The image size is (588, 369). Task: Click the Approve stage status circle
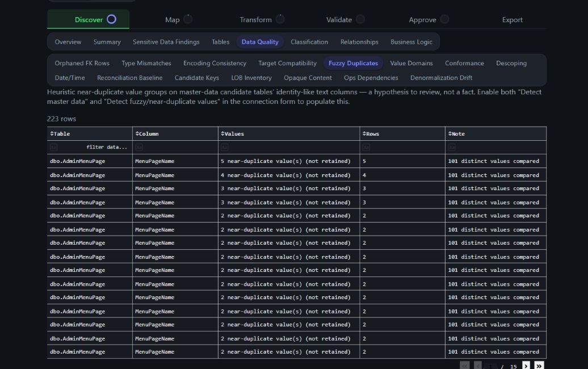(445, 19)
